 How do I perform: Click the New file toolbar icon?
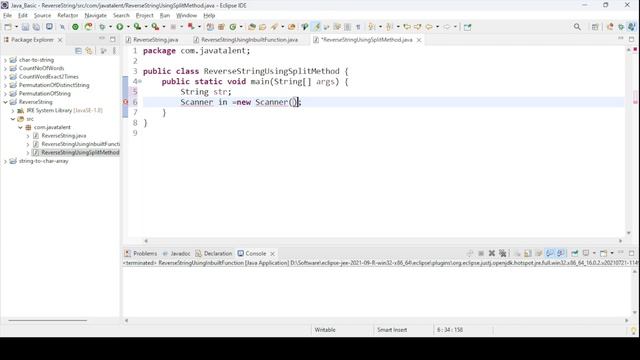click(x=8, y=27)
